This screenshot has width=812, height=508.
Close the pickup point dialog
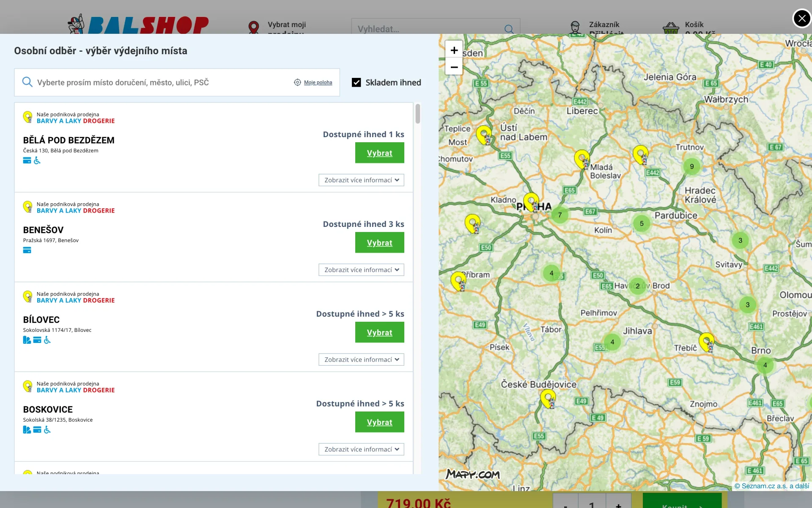(801, 18)
